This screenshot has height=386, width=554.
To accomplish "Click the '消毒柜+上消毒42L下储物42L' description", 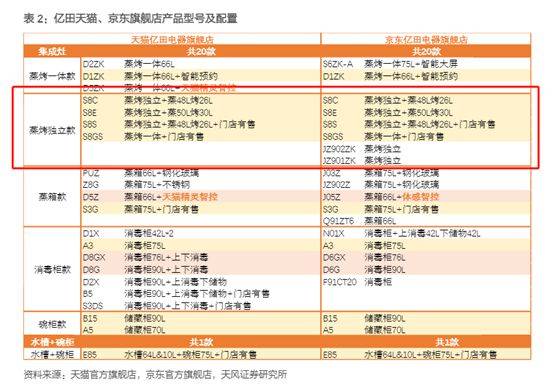I will (422, 233).
